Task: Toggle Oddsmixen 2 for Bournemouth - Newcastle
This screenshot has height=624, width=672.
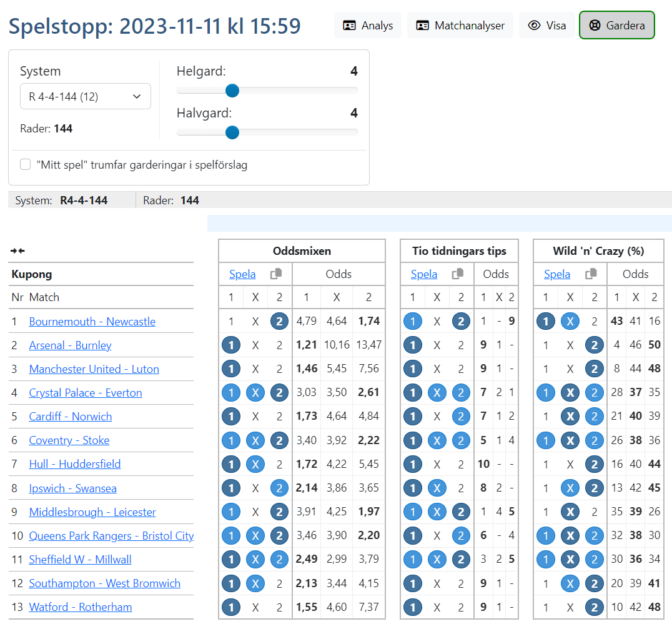Action: click(279, 322)
